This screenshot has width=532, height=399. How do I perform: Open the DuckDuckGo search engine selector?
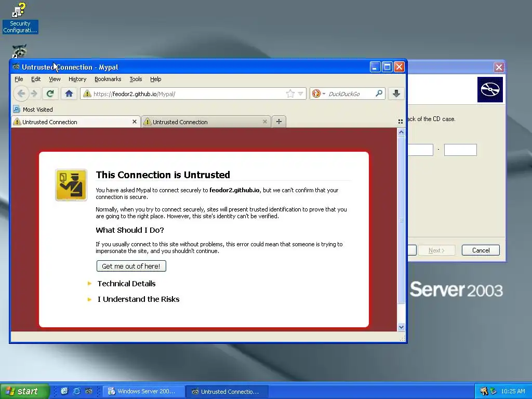point(318,94)
